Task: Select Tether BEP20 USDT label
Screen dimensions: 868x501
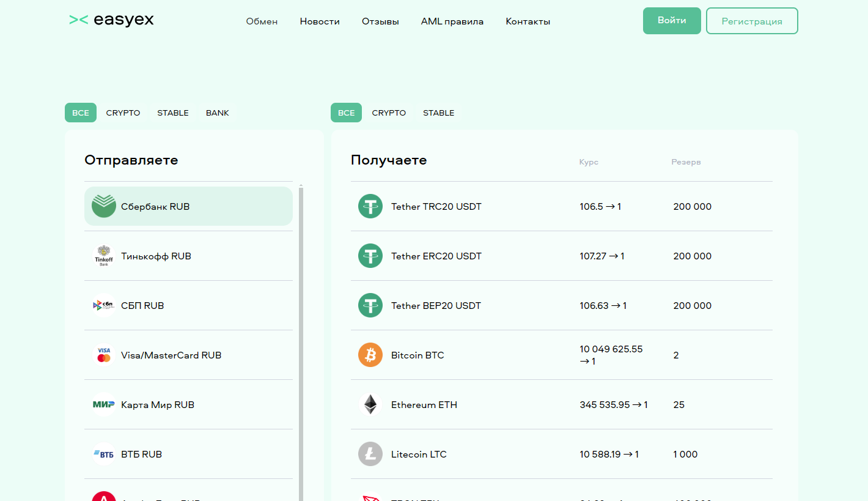Action: pos(436,306)
